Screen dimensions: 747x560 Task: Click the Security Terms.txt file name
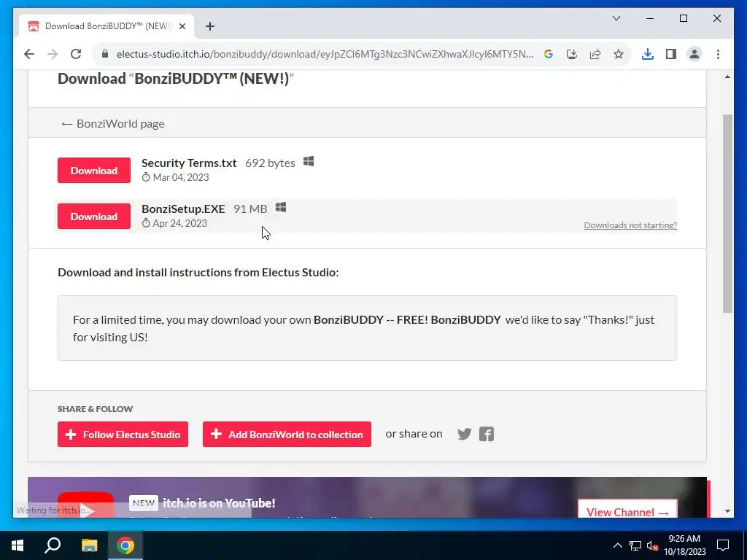(189, 163)
